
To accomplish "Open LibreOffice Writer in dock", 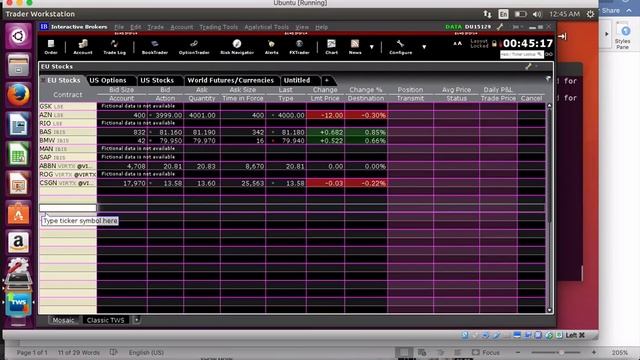I will [18, 124].
